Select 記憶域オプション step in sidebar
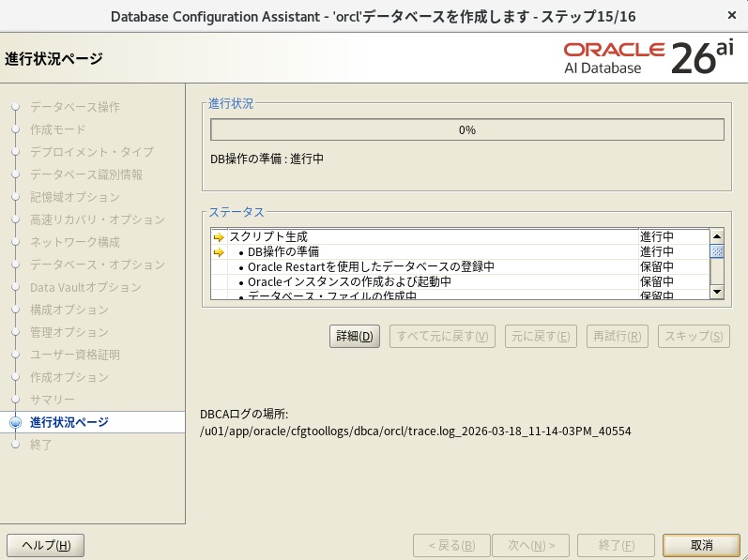The image size is (748, 560). click(75, 197)
